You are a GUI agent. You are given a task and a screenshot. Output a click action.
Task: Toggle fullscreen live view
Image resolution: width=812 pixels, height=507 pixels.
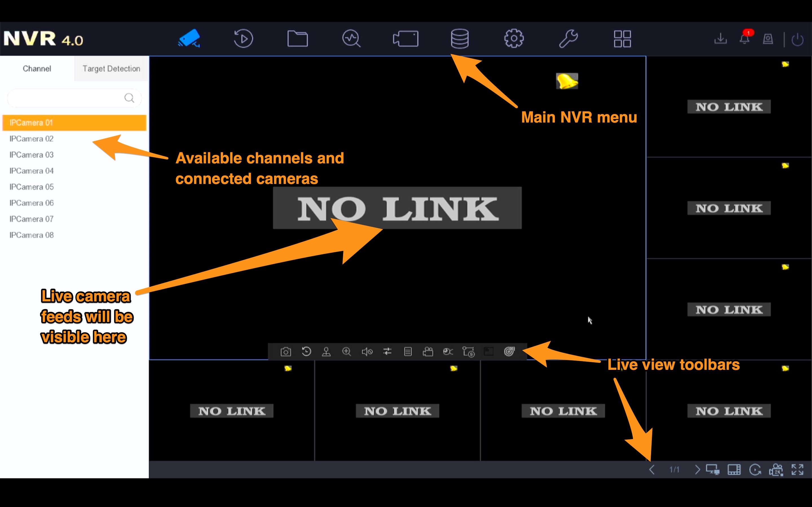797,470
